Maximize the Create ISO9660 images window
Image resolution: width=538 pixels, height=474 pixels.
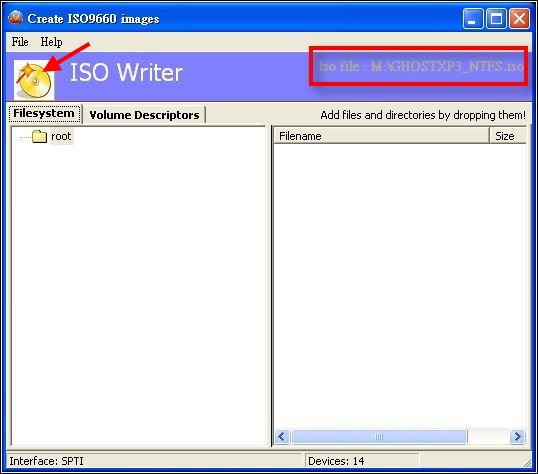point(496,19)
